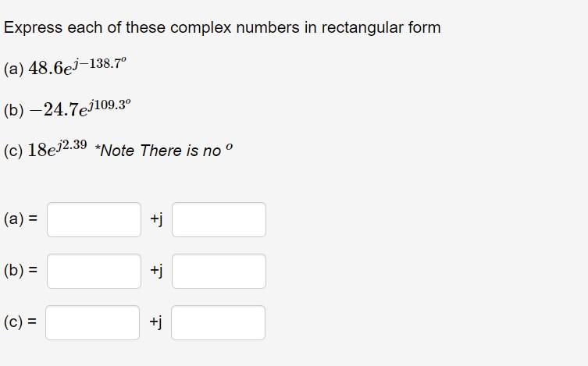This screenshot has width=588, height=366.
Task: Click the italic "Note There is no" text
Action: [159, 151]
